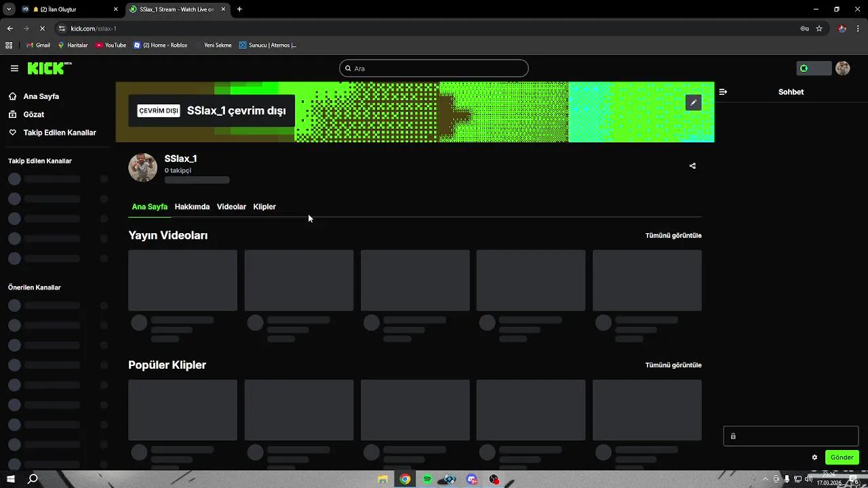Viewport: 868px width, 488px height.
Task: Bookmark this page with star icon
Action: (819, 28)
